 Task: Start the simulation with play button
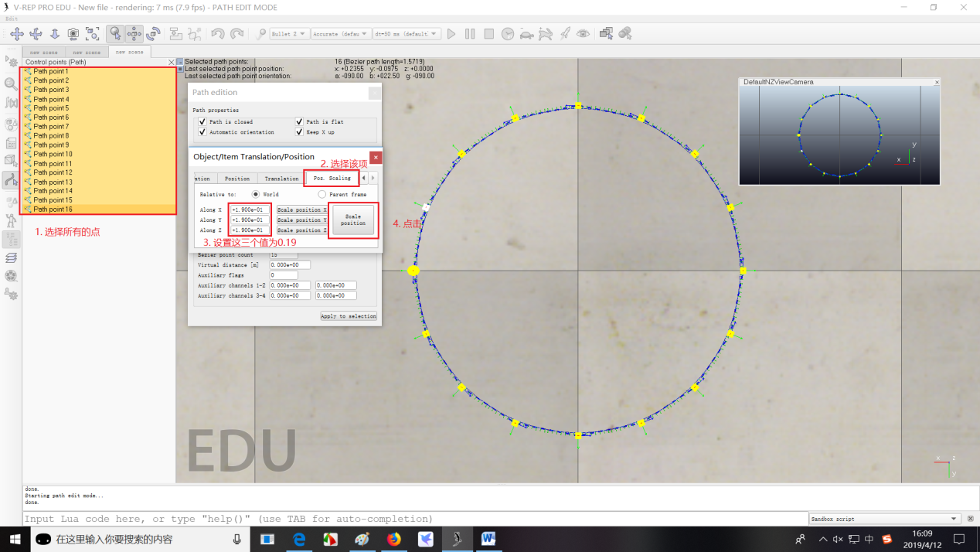click(451, 34)
